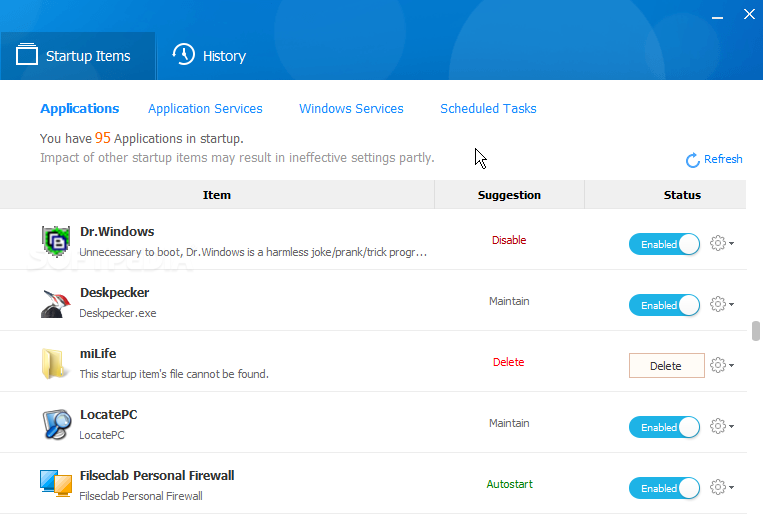The width and height of the screenshot is (763, 516).
Task: Click the LocatePC magnifier icon
Action: click(x=56, y=424)
